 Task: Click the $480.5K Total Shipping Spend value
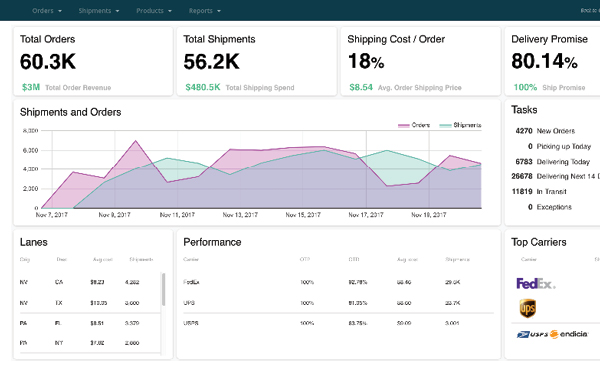click(x=203, y=87)
